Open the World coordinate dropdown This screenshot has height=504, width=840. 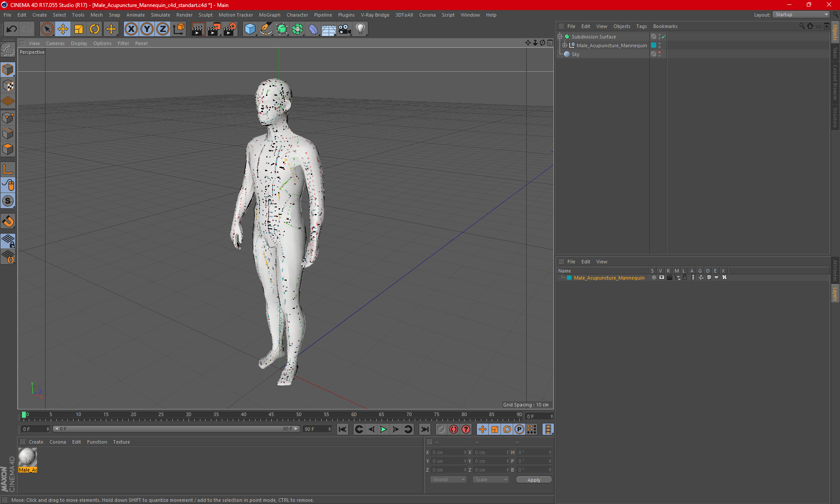click(448, 479)
